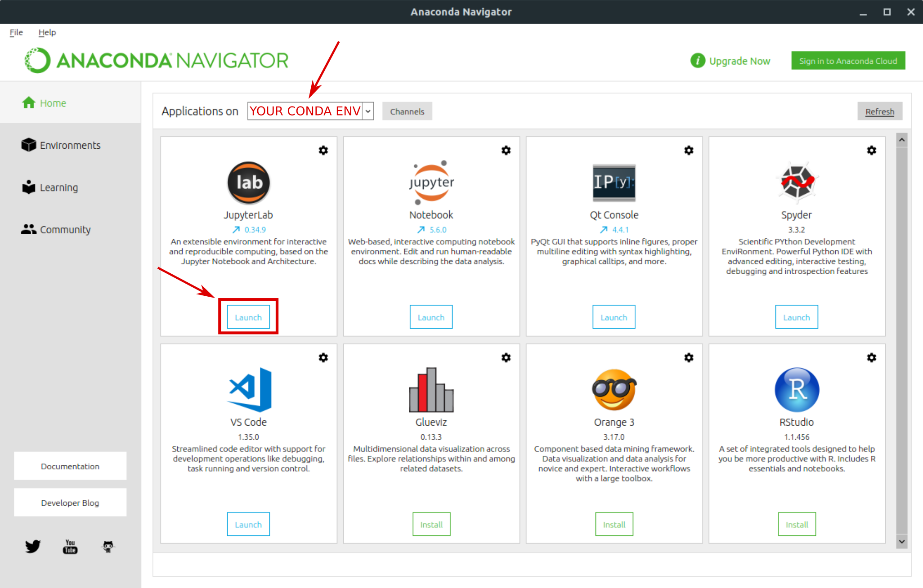This screenshot has width=923, height=588.
Task: Click the RStudio blue R logo
Action: click(797, 390)
